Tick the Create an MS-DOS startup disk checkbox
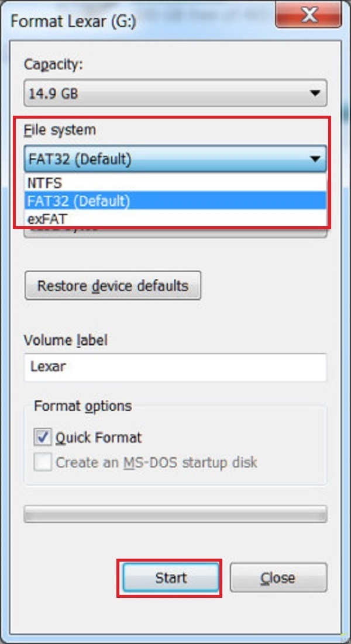Screen dimensions: 351x644 pos(42,463)
